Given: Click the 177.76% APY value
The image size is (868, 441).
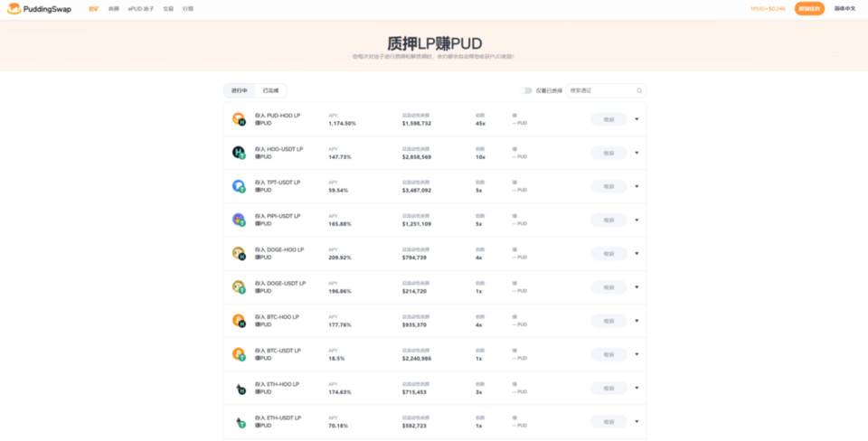Looking at the screenshot, I should (340, 325).
